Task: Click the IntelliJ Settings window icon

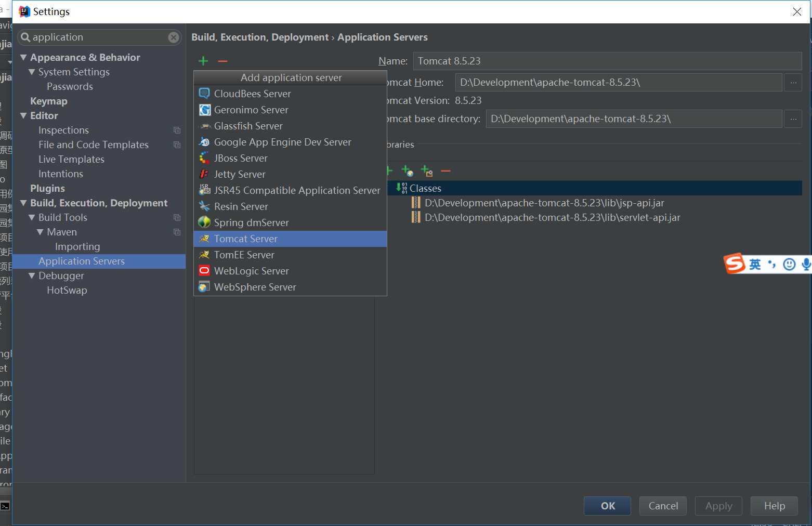Action: point(24,11)
